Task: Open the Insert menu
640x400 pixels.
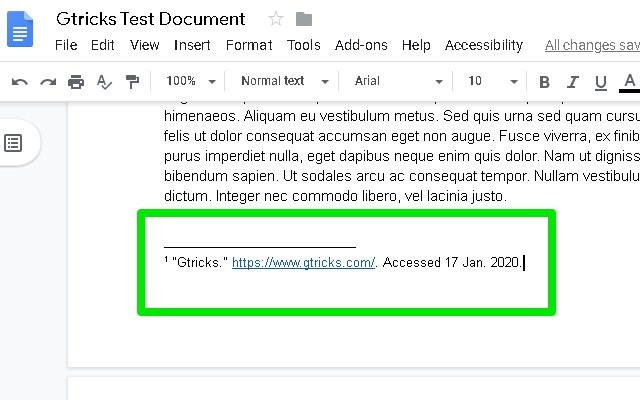Action: [192, 45]
